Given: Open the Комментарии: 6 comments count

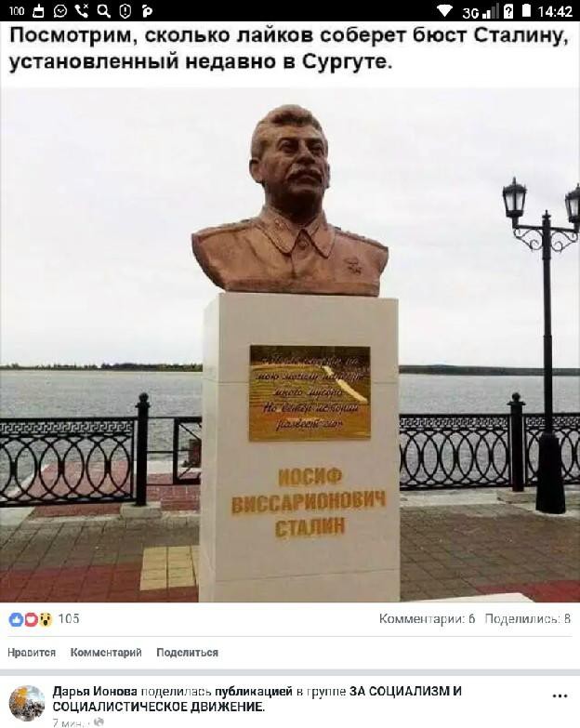Looking at the screenshot, I should (427, 619).
